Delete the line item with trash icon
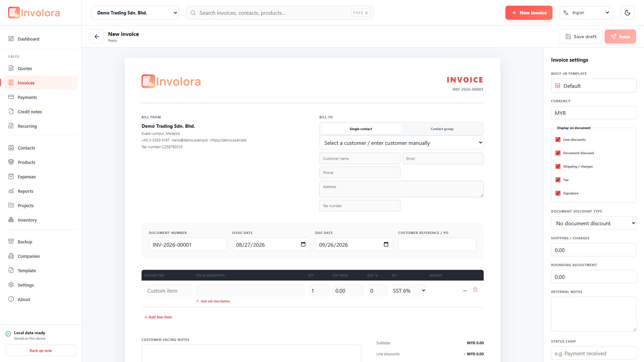This screenshot has height=362, width=644. 475,290
